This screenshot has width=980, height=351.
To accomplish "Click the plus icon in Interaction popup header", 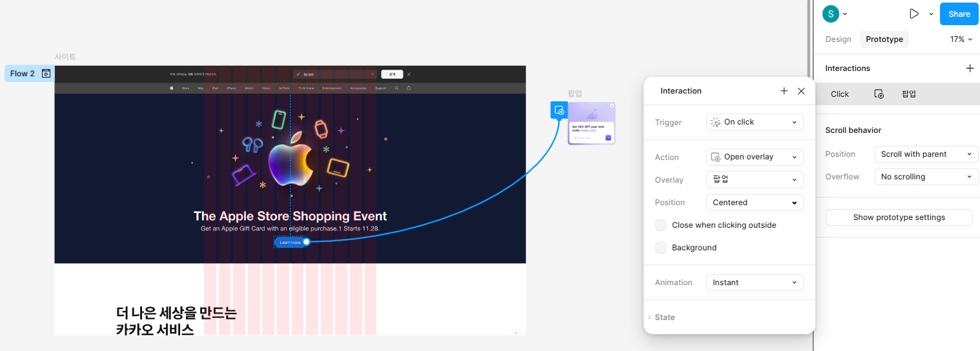I will click(x=784, y=91).
